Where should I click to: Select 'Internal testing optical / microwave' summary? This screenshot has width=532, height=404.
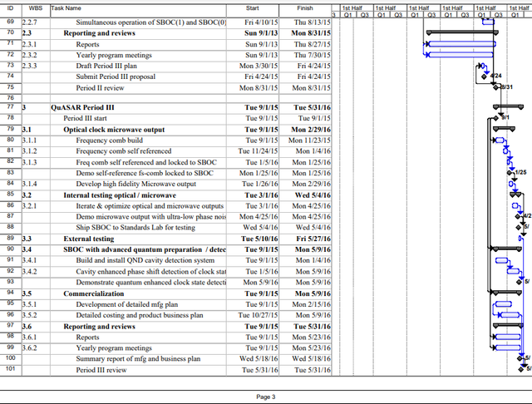[120, 195]
